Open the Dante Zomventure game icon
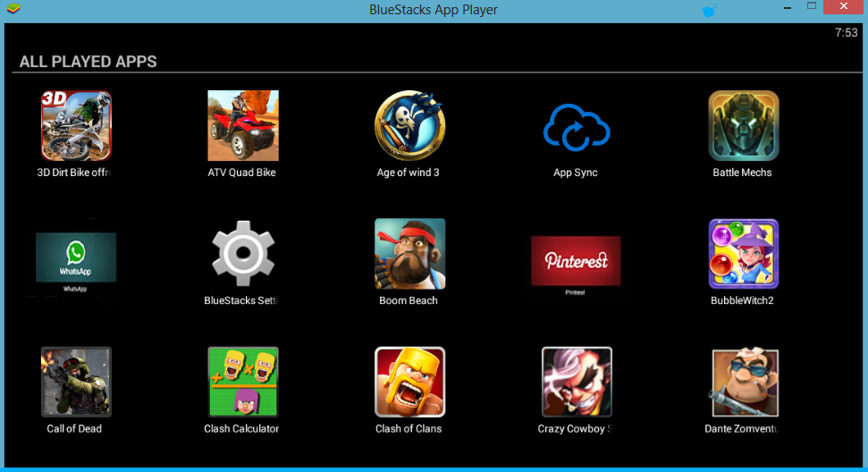Image resolution: width=868 pixels, height=472 pixels. (745, 383)
